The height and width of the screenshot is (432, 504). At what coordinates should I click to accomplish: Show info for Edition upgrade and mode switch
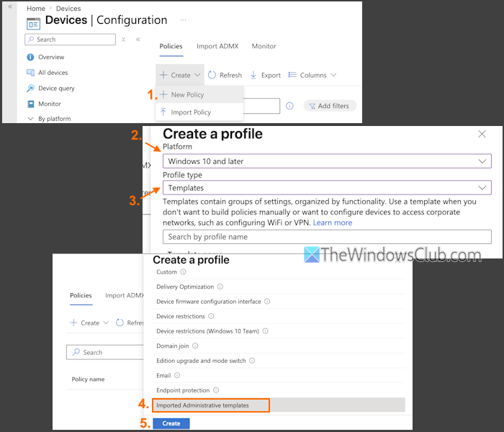pos(252,360)
